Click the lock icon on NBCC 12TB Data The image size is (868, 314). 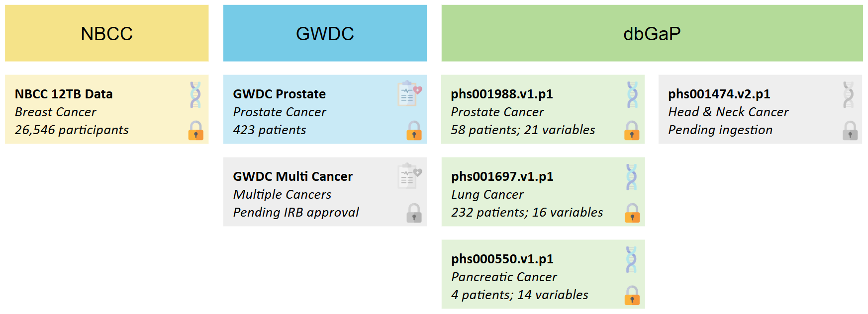pos(195,131)
